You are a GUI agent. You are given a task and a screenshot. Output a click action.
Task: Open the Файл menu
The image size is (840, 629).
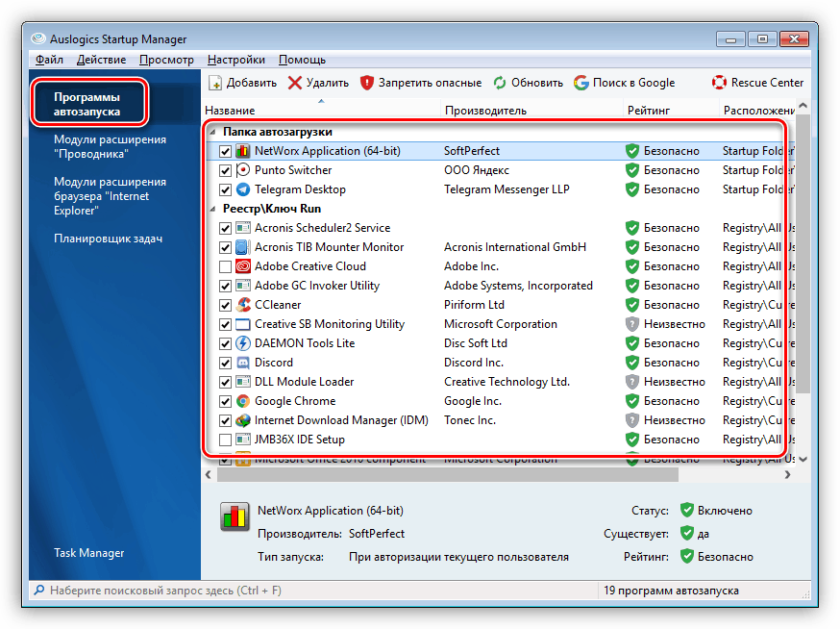pos(49,60)
